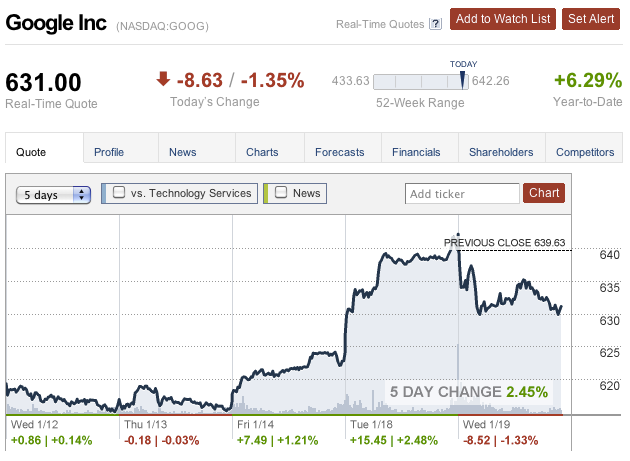The width and height of the screenshot is (630, 461).
Task: Select the Quote tab
Action: tap(33, 152)
